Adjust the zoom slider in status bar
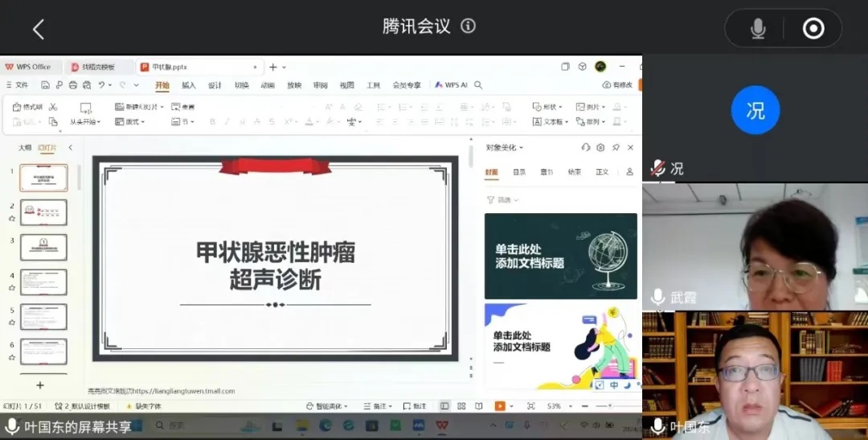 pyautogui.click(x=611, y=406)
